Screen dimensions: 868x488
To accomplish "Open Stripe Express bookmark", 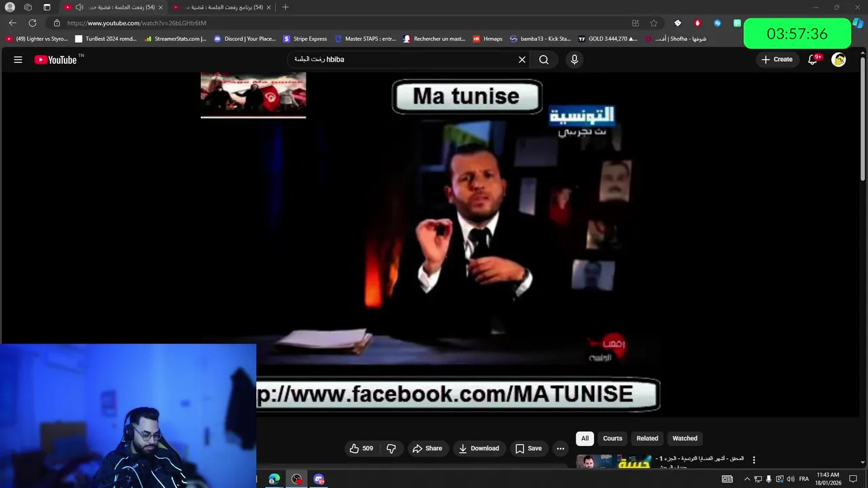I will coord(305,39).
